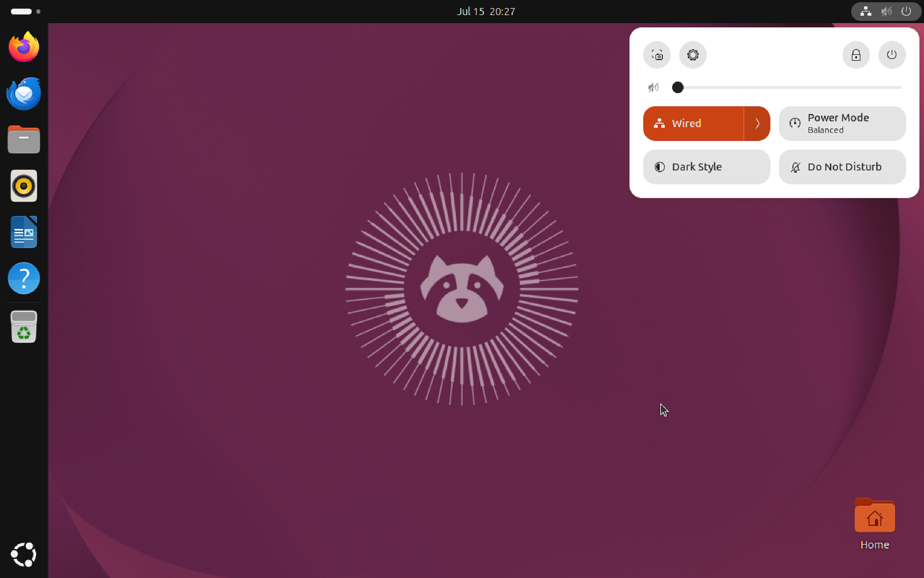
Task: Show Applications grid with Ubuntu logo
Action: (24, 554)
